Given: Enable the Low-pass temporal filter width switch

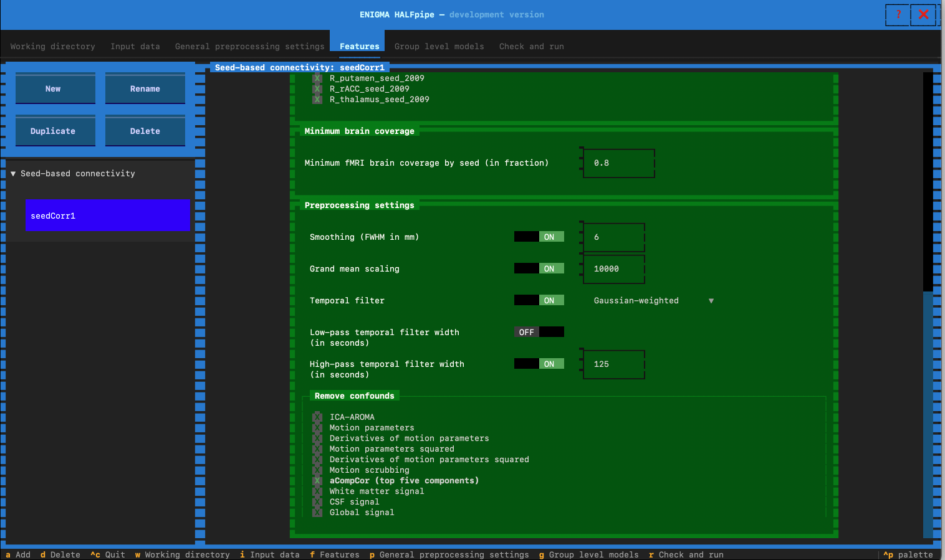Looking at the screenshot, I should click(539, 332).
